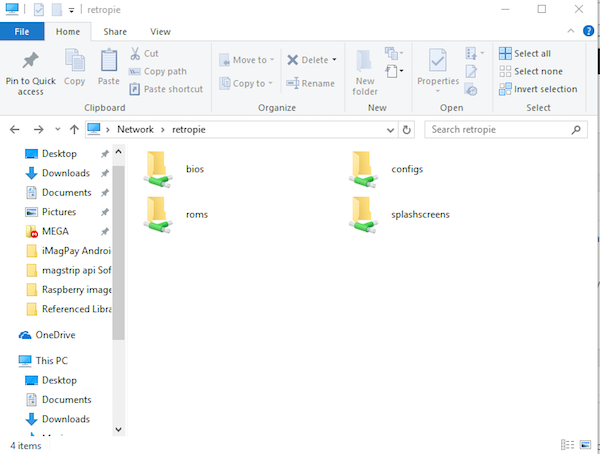The height and width of the screenshot is (454, 600).
Task: Click the search magnifier icon
Action: point(576,130)
